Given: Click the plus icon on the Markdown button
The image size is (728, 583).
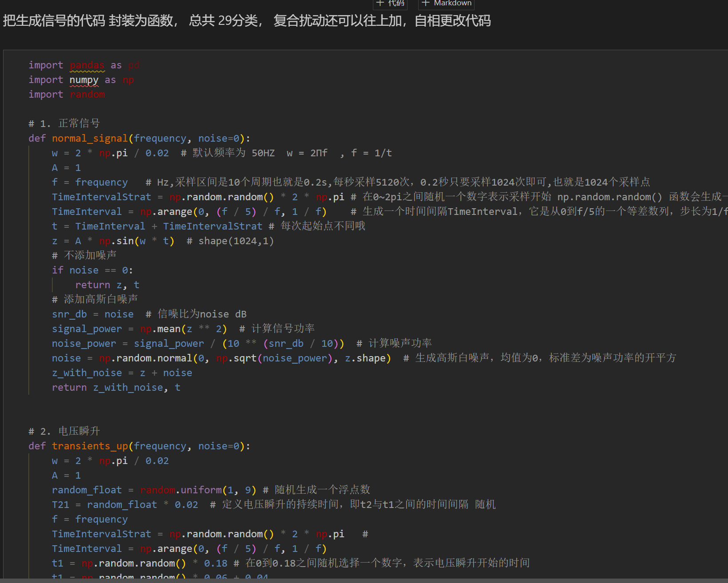Looking at the screenshot, I should (426, 3).
